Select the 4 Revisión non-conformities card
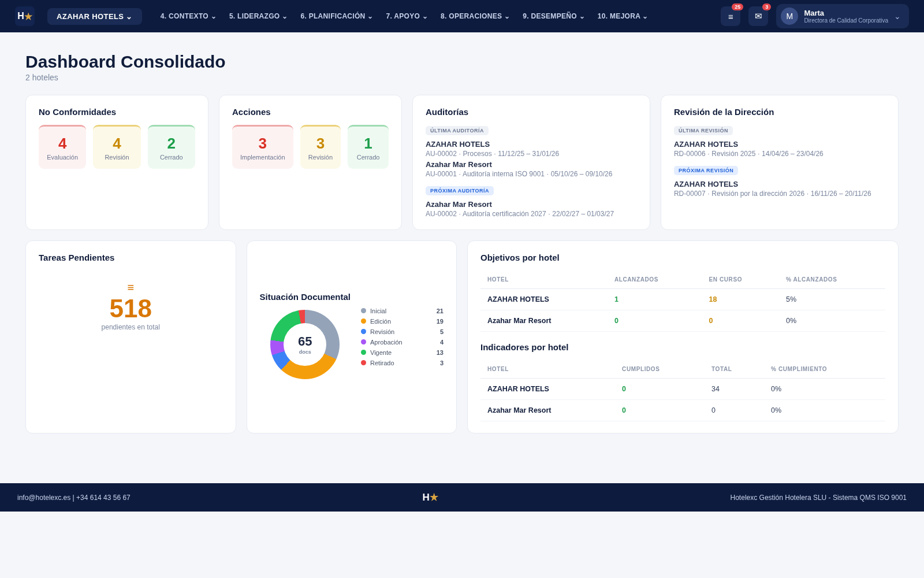The image size is (924, 578). click(x=117, y=147)
